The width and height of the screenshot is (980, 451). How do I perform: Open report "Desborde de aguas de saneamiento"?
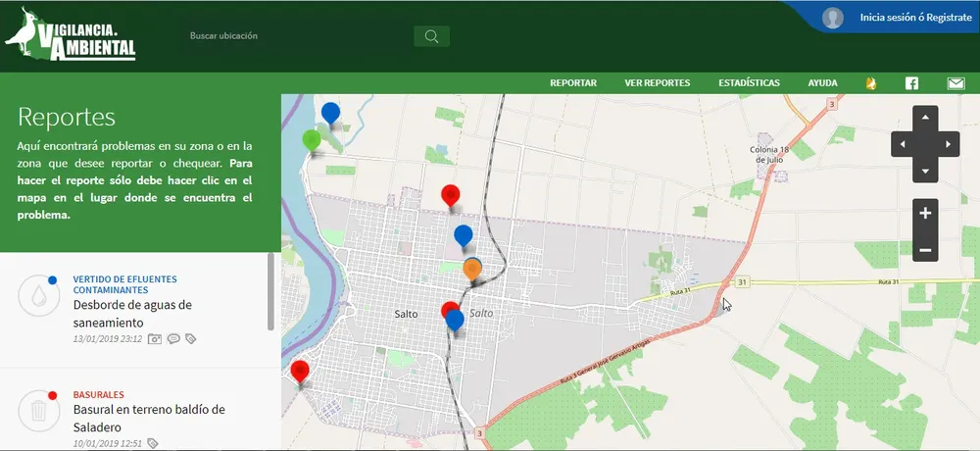click(132, 313)
